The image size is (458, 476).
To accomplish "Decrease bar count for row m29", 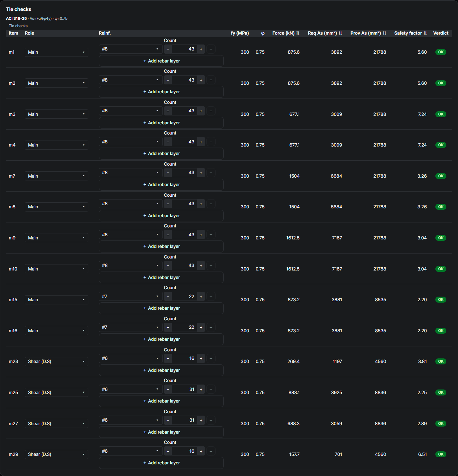I will point(168,451).
